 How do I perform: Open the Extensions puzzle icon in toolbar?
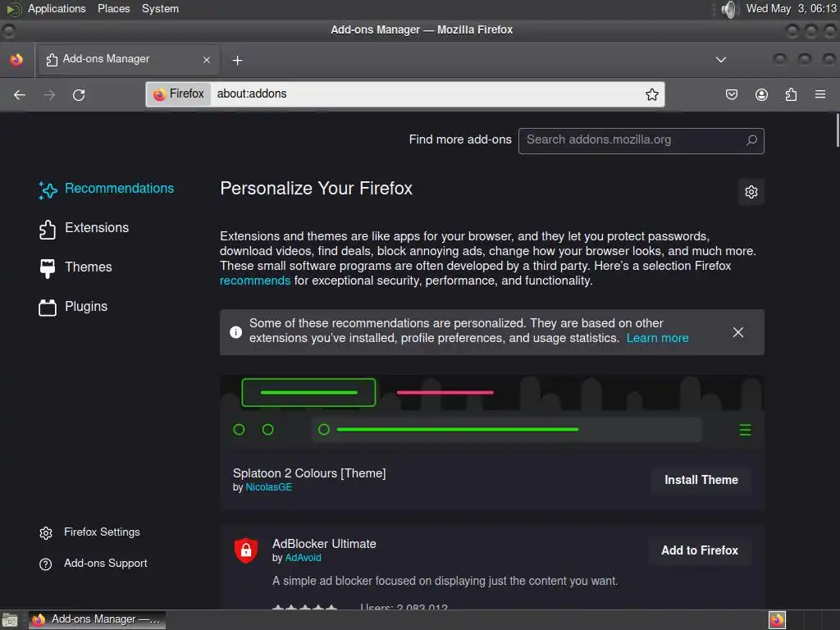pyautogui.click(x=791, y=95)
